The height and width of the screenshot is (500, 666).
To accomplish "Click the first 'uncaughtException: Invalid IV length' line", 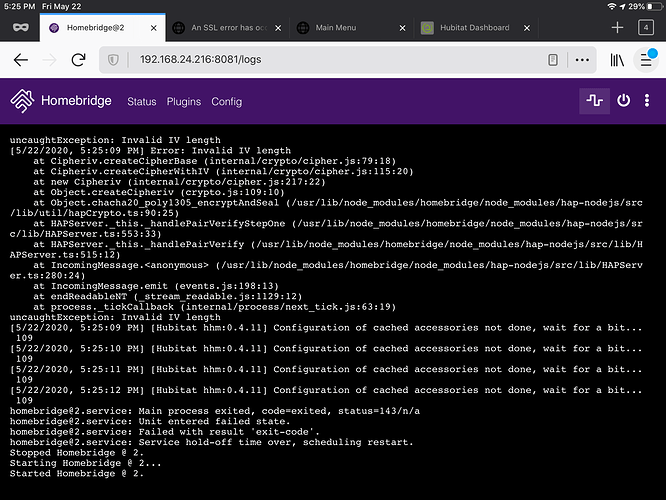I will 115,140.
